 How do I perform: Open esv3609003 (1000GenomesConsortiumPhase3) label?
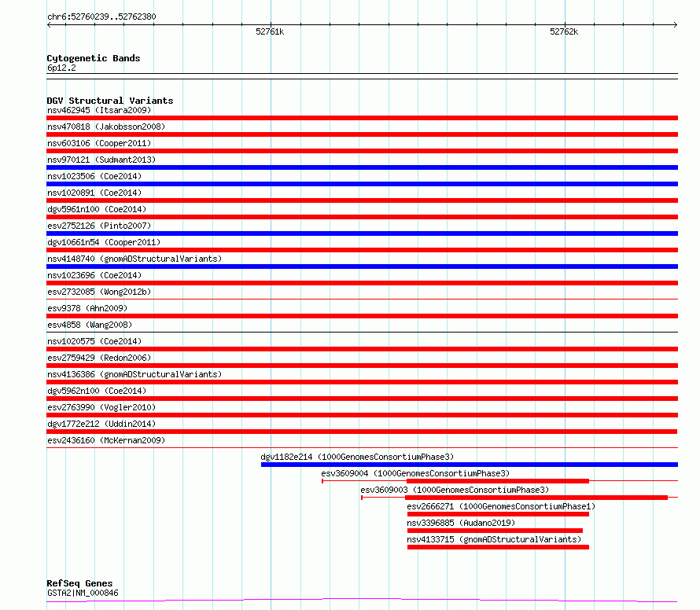pyautogui.click(x=455, y=490)
